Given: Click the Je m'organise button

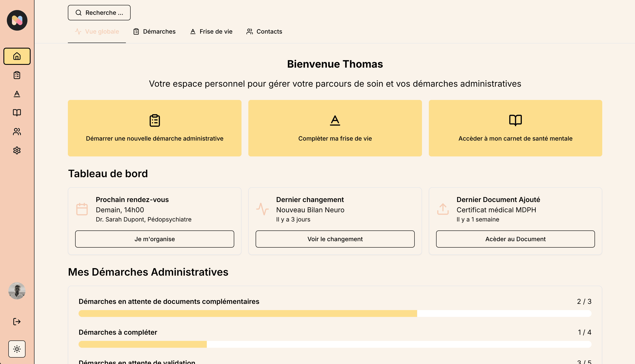Looking at the screenshot, I should [x=155, y=239].
